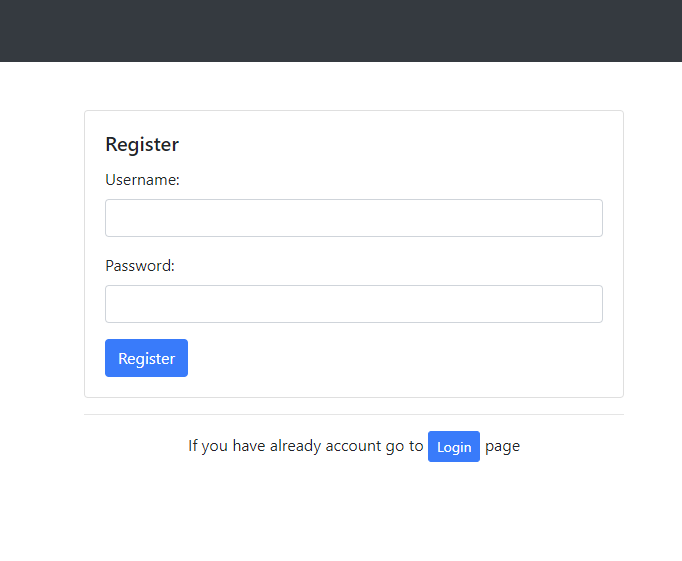Click the Register card heading
Screen dimensions: 682x561
(x=142, y=144)
